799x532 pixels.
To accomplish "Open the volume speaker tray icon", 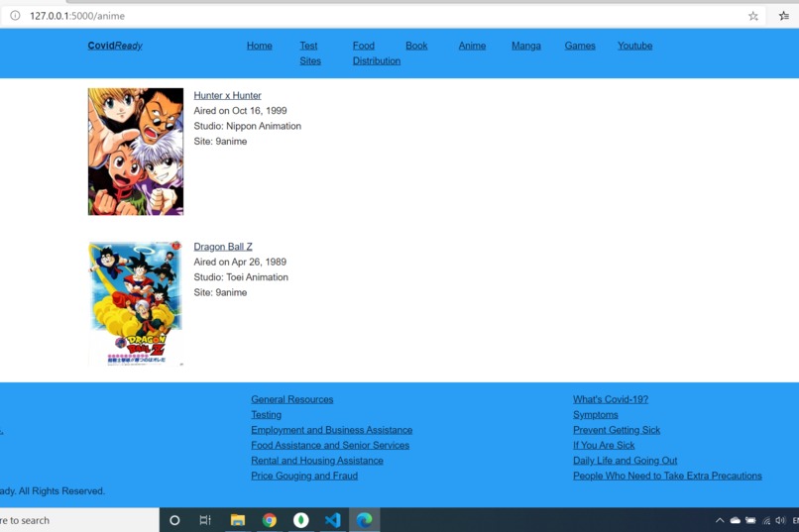I will click(780, 520).
